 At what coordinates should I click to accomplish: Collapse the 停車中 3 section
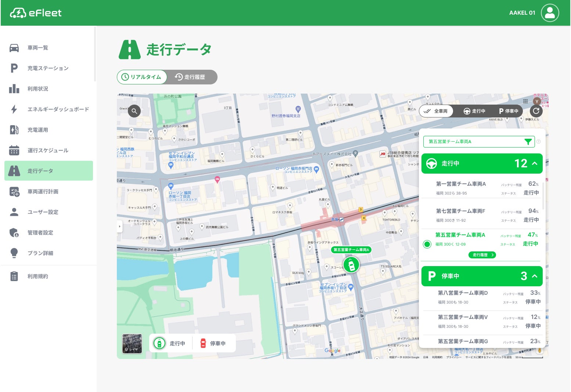535,276
